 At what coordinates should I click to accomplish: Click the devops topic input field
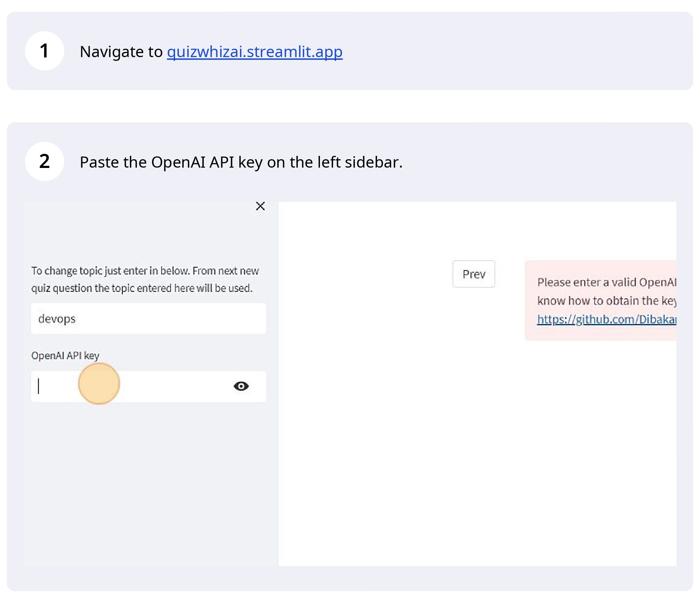[148, 318]
